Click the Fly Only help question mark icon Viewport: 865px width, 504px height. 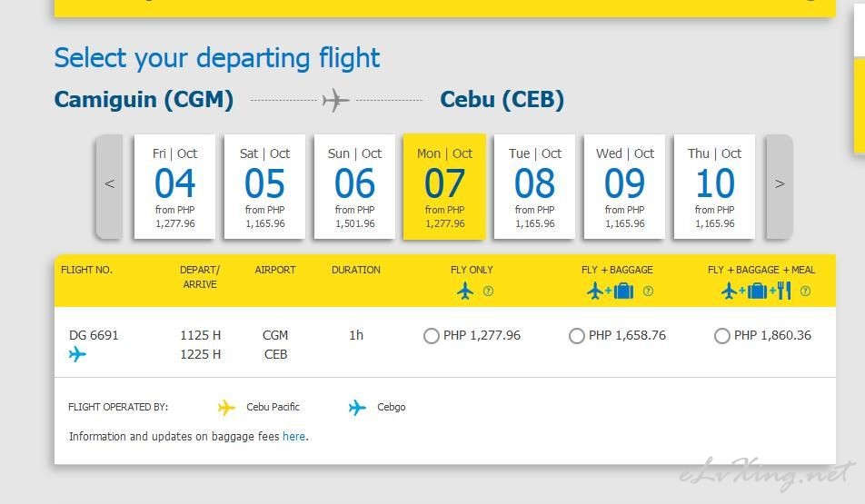(x=488, y=292)
